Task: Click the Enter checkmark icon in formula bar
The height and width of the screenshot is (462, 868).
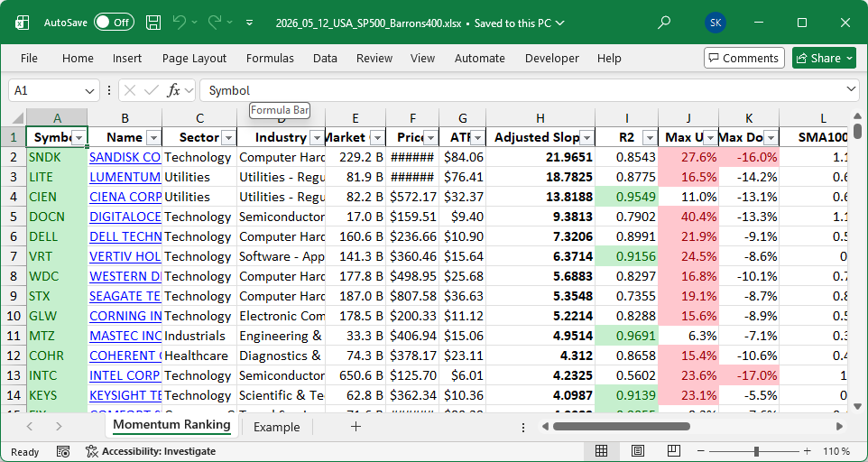Action: pos(151,90)
